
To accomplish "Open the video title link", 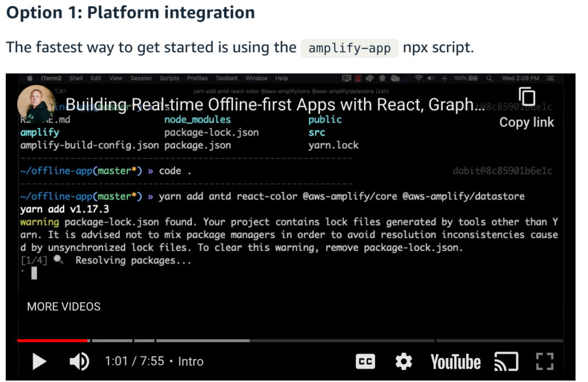I will pos(275,105).
